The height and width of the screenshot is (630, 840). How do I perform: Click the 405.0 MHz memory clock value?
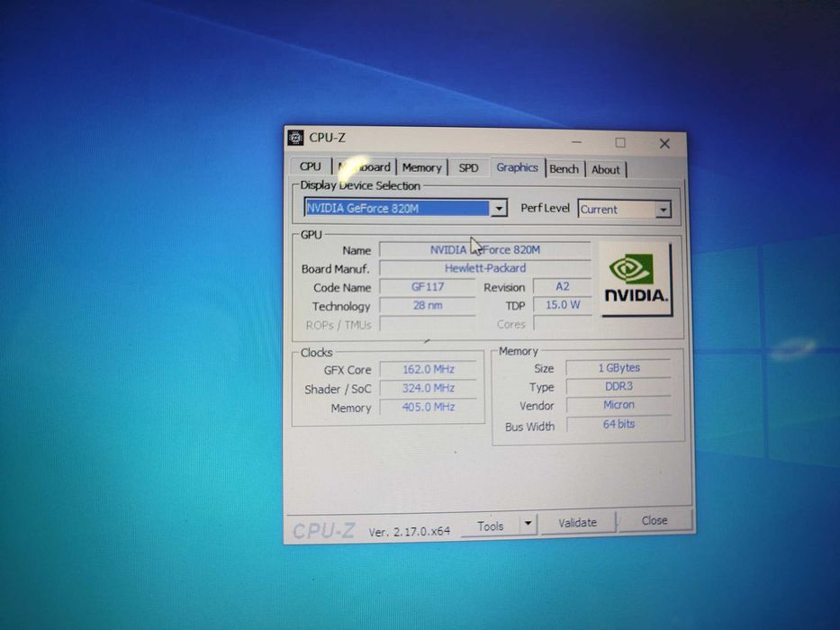(x=428, y=407)
